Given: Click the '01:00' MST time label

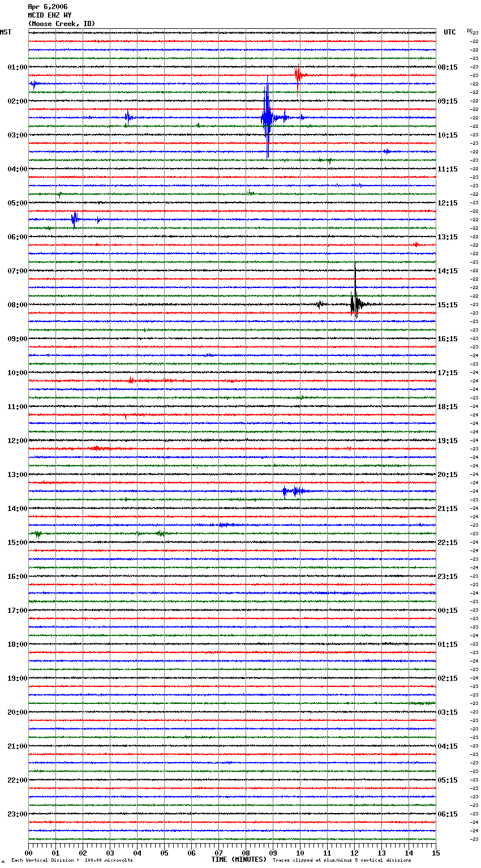Looking at the screenshot, I should [18, 67].
